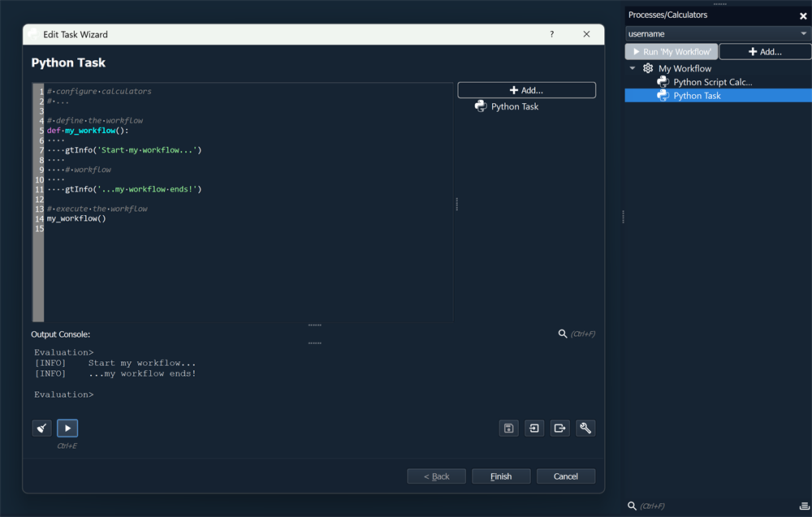Click line number 15 in gutter
The height and width of the screenshot is (517, 812).
click(39, 228)
